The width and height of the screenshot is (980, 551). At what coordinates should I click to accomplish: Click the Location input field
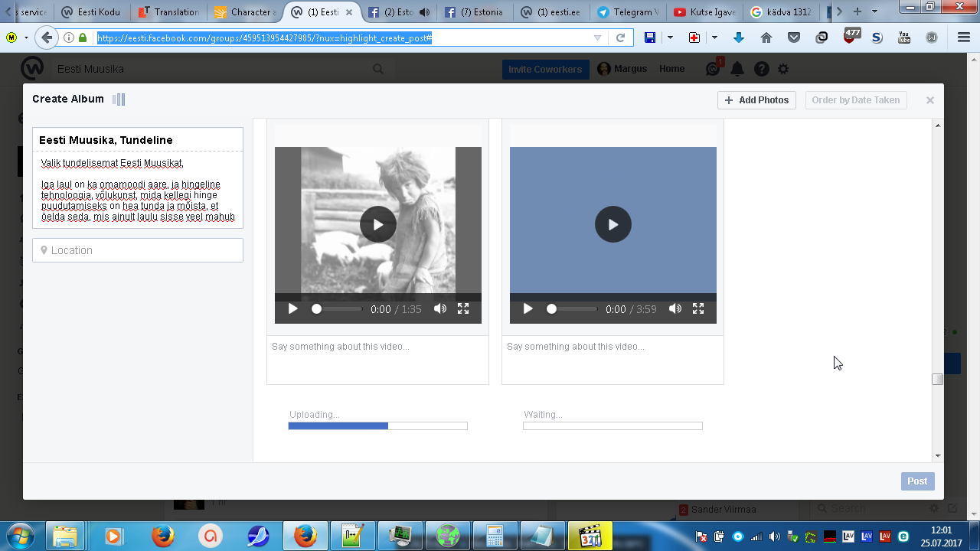[x=138, y=250]
